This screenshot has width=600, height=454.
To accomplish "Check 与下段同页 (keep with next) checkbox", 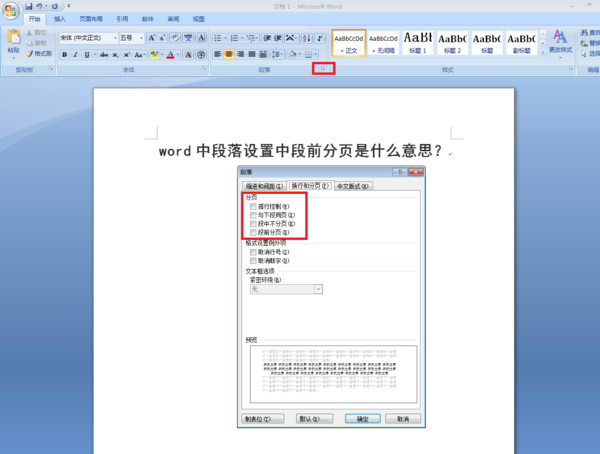I will click(x=253, y=215).
